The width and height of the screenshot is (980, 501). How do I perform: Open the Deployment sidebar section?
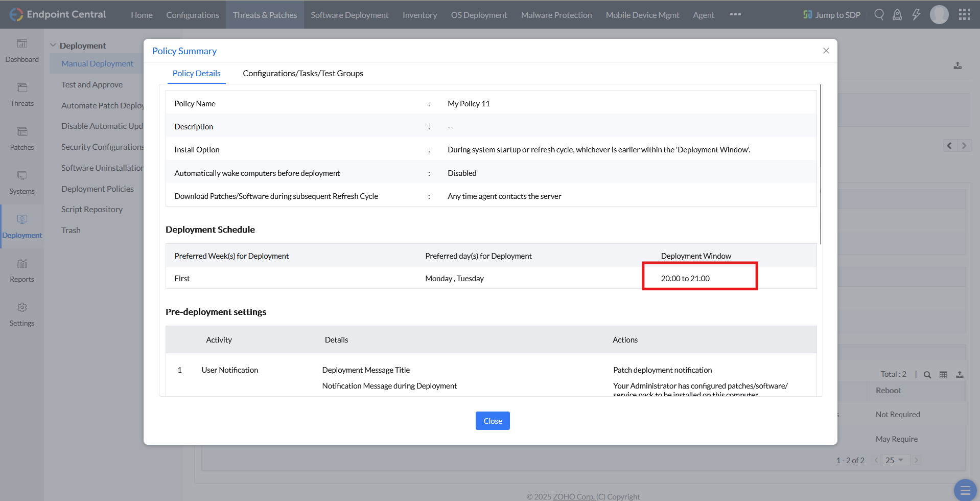pyautogui.click(x=22, y=227)
